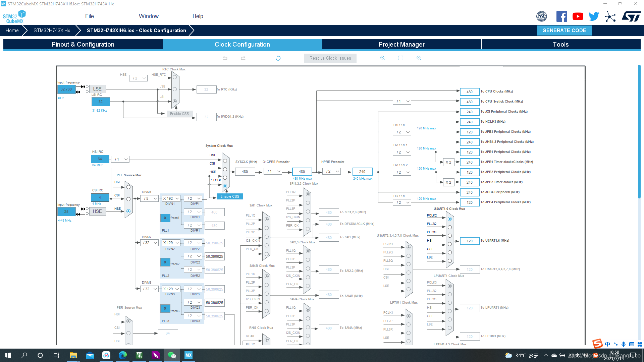Screen dimensions: 644x362
Task: Select HSI in System Clock Mux
Action: tap(225, 161)
